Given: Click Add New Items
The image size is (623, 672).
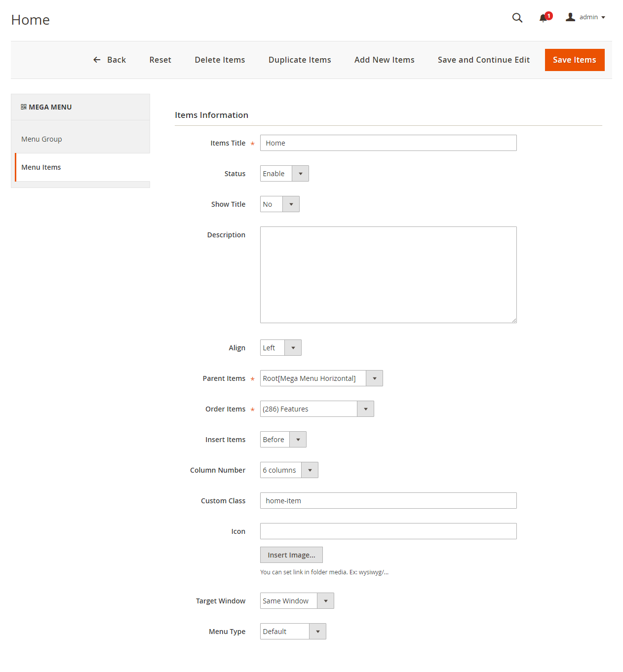Looking at the screenshot, I should (385, 60).
